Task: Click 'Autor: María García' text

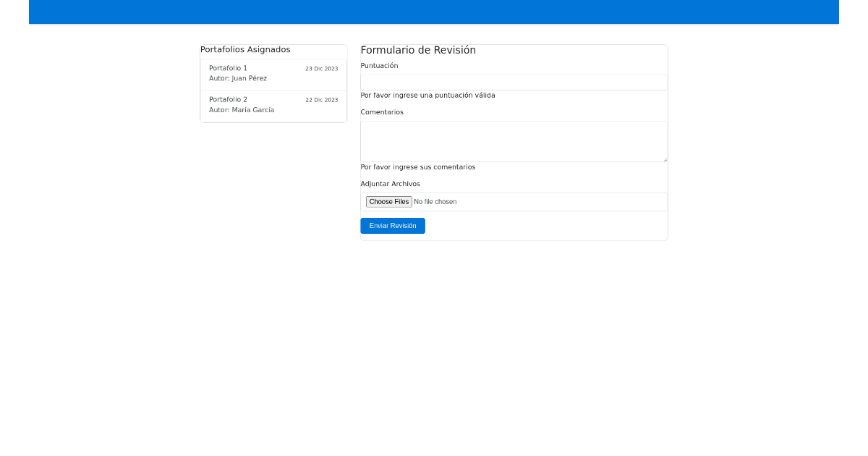Action: pos(242,110)
